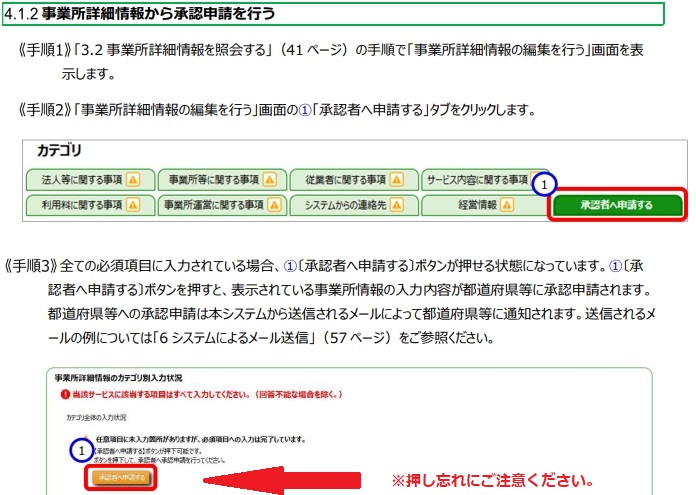Click the 3.2 事業所詳細情報を照会する reference
Image resolution: width=696 pixels, height=495 pixels.
[x=173, y=50]
